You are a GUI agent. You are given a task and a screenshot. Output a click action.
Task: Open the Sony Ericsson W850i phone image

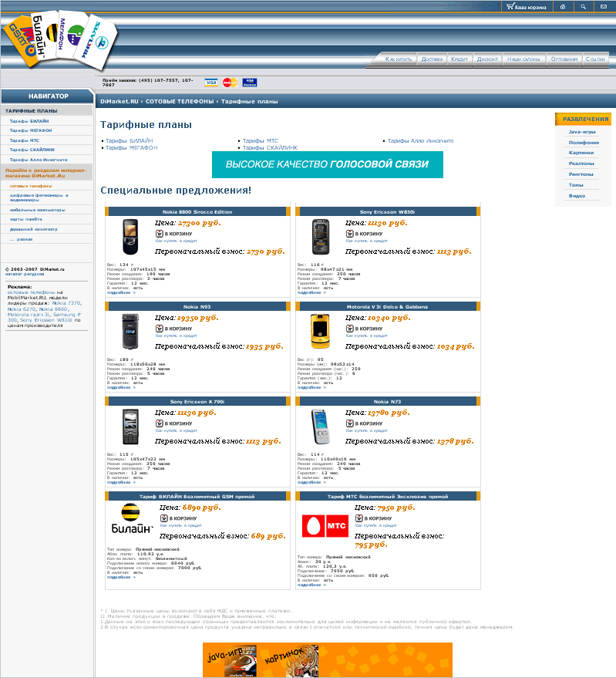pos(320,237)
